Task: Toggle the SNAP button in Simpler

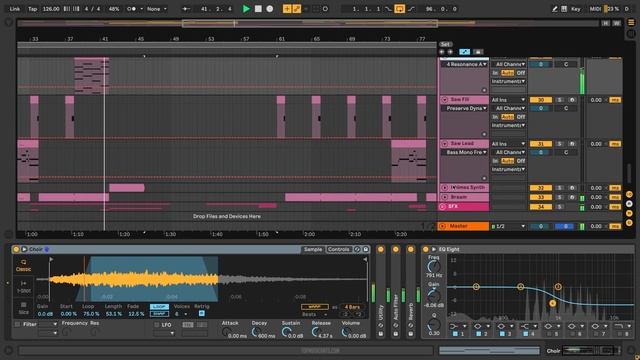Action: pyautogui.click(x=159, y=313)
